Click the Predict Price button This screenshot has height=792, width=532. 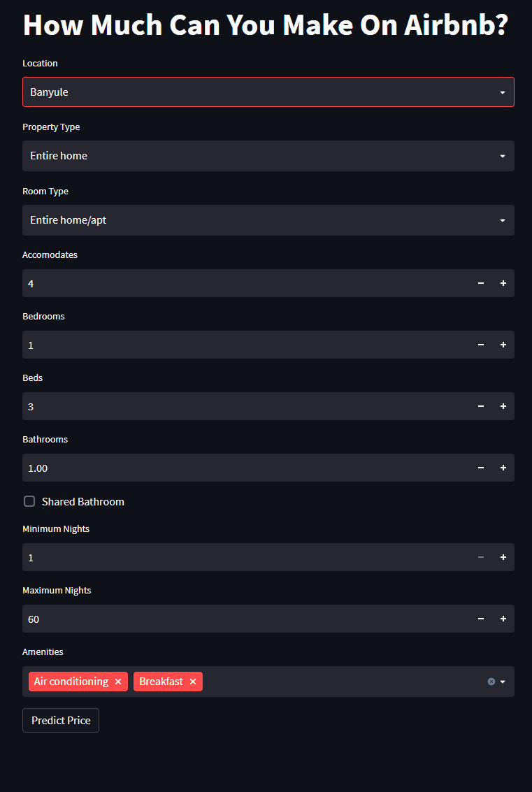click(60, 720)
